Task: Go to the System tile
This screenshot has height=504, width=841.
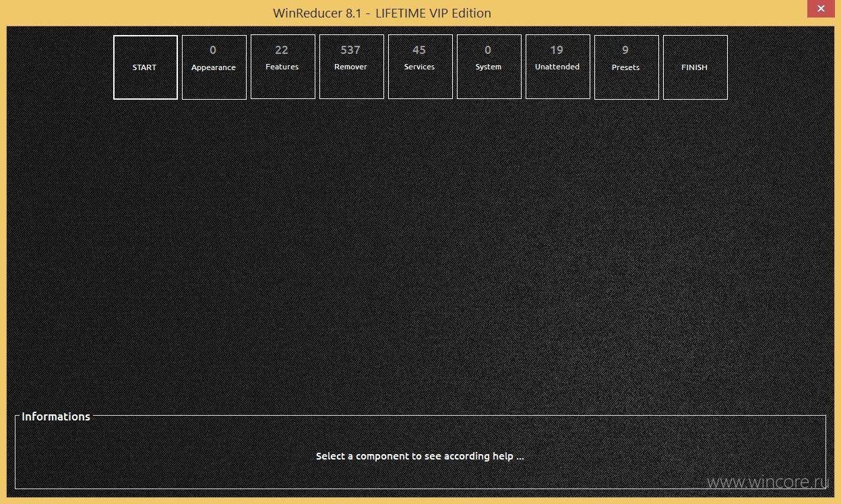Action: coord(489,67)
